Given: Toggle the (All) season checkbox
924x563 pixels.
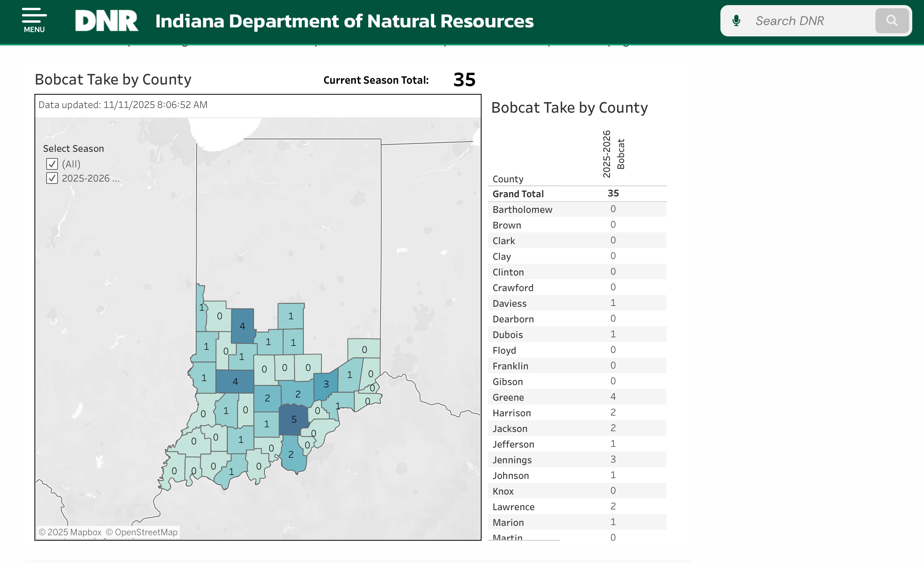Looking at the screenshot, I should click(x=52, y=164).
